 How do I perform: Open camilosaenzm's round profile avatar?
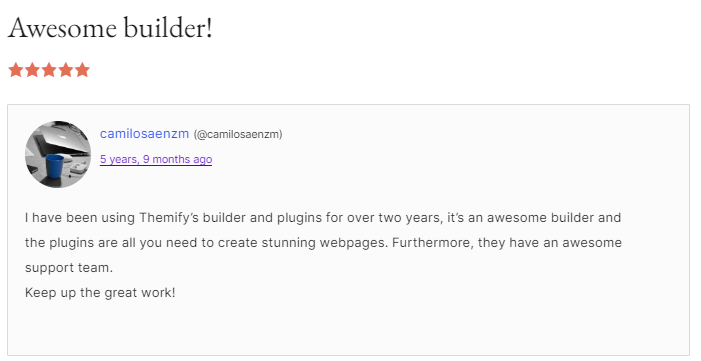tap(58, 154)
